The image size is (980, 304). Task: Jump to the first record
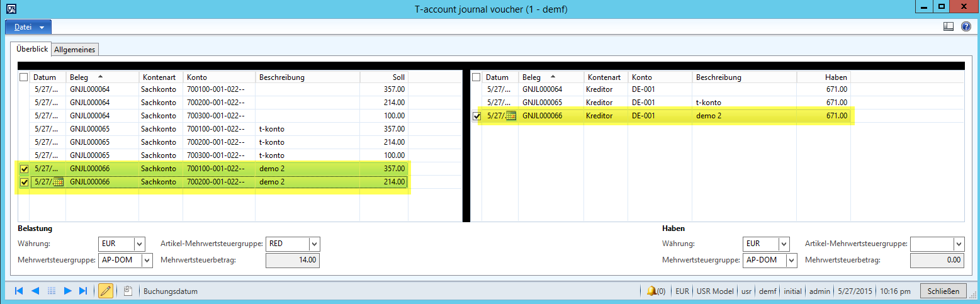(18, 291)
